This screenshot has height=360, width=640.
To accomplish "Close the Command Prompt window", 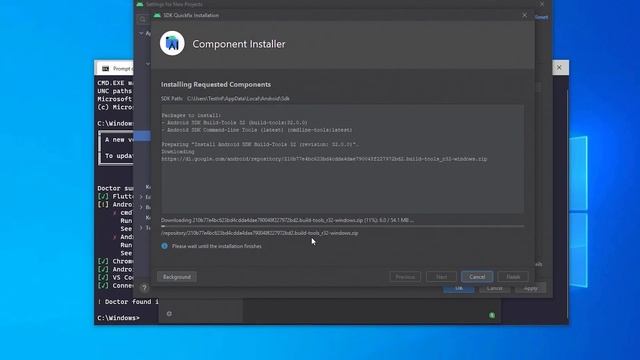I will click(x=559, y=67).
